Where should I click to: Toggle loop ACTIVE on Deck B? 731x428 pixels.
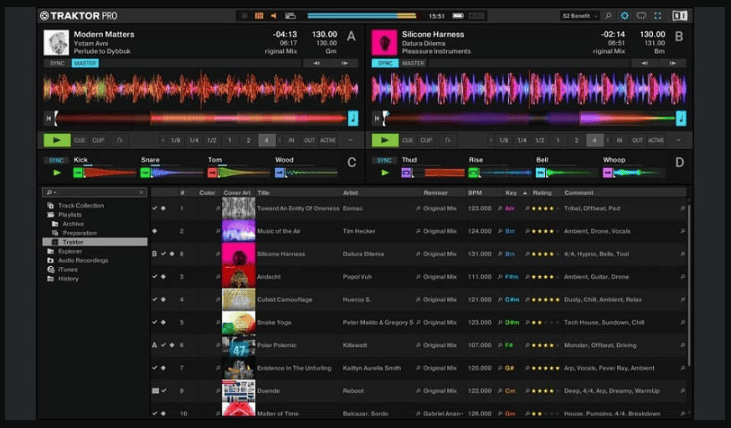656,140
